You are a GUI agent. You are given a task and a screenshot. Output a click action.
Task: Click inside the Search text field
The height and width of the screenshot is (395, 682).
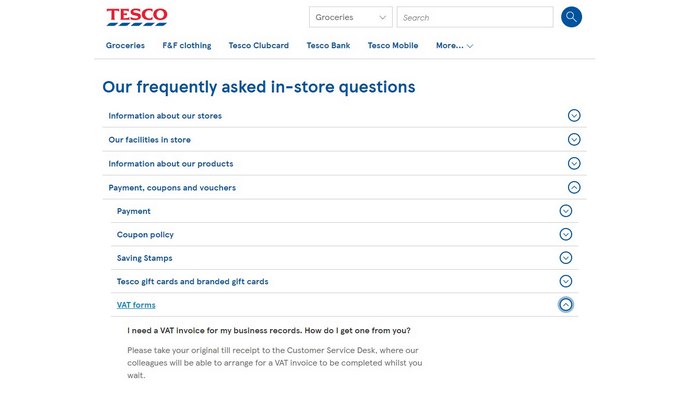click(475, 17)
